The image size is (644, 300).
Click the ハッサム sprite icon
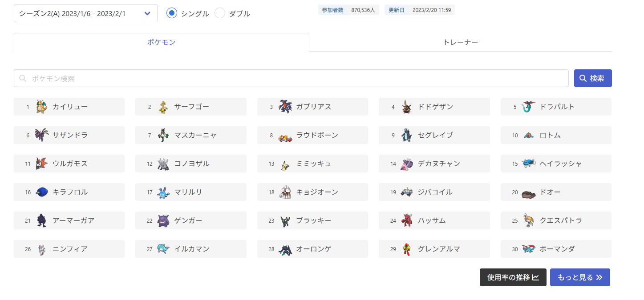click(407, 221)
